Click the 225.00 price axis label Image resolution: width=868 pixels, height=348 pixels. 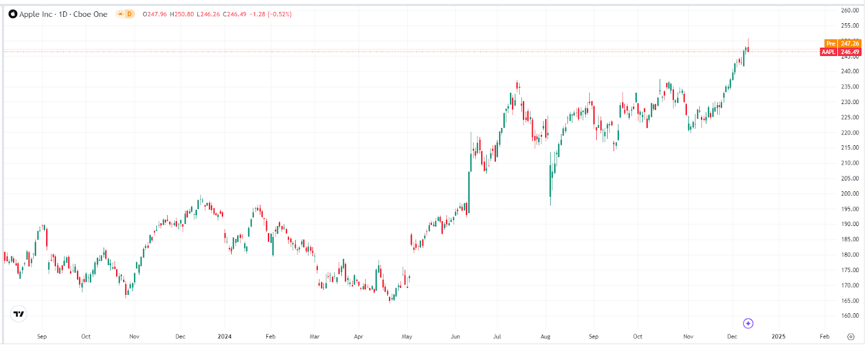(850, 117)
